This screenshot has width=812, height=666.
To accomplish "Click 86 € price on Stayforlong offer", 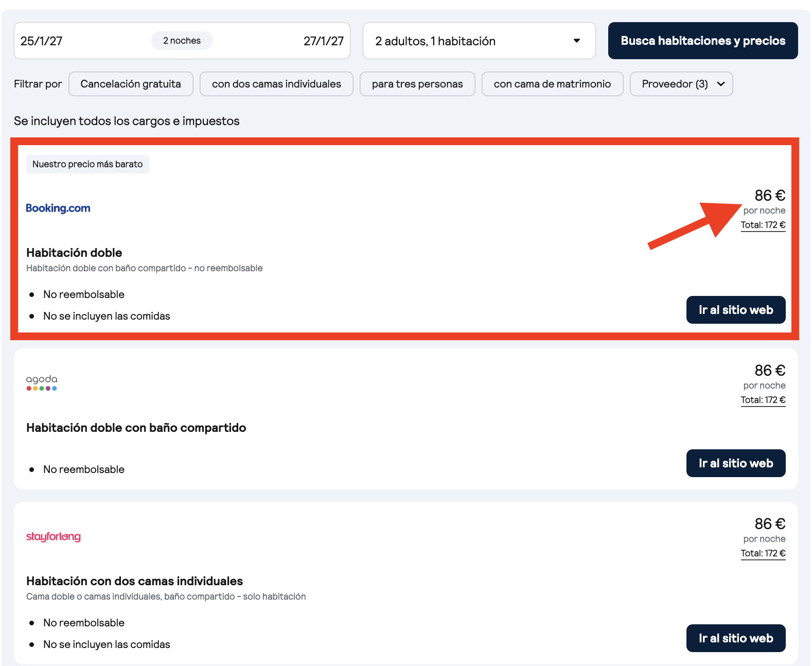I will tap(770, 524).
